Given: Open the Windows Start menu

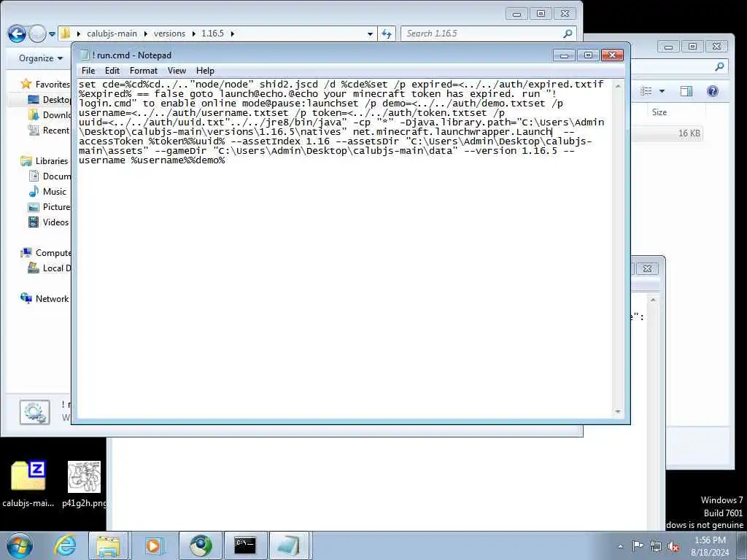Looking at the screenshot, I should coord(19,545).
